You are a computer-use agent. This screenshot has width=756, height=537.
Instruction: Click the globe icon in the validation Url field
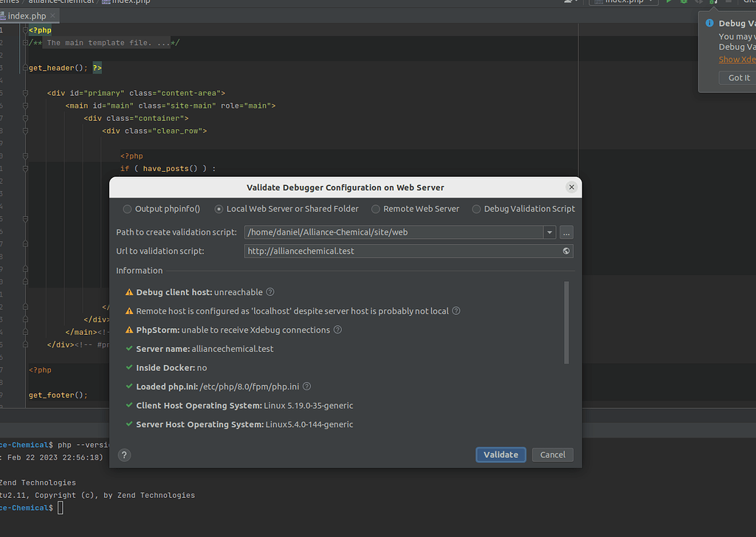[x=566, y=251]
